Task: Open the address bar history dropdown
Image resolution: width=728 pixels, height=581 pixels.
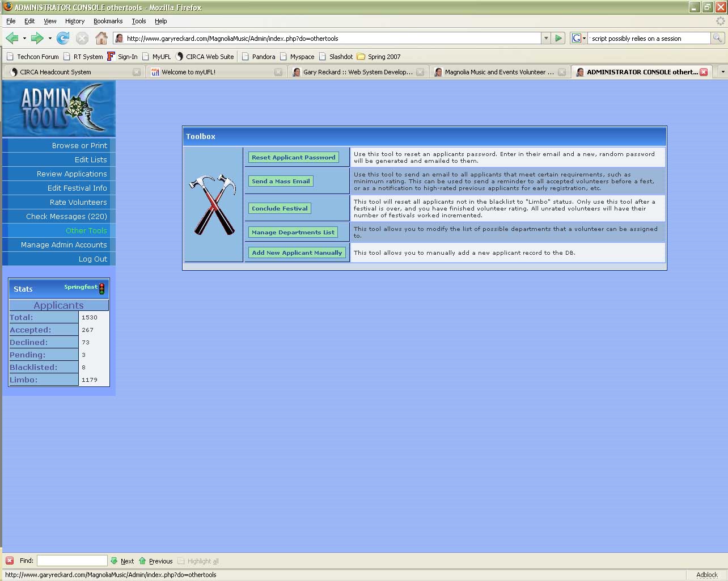Action: pos(546,38)
